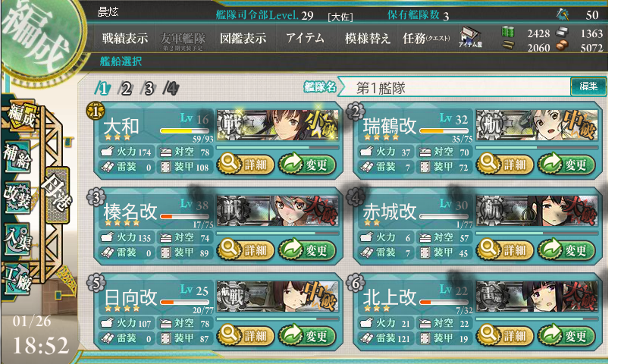Image resolution: width=621 pixels, height=364 pixels.
Task: Open the 改装 remodel sidebar icon
Action: point(17,197)
